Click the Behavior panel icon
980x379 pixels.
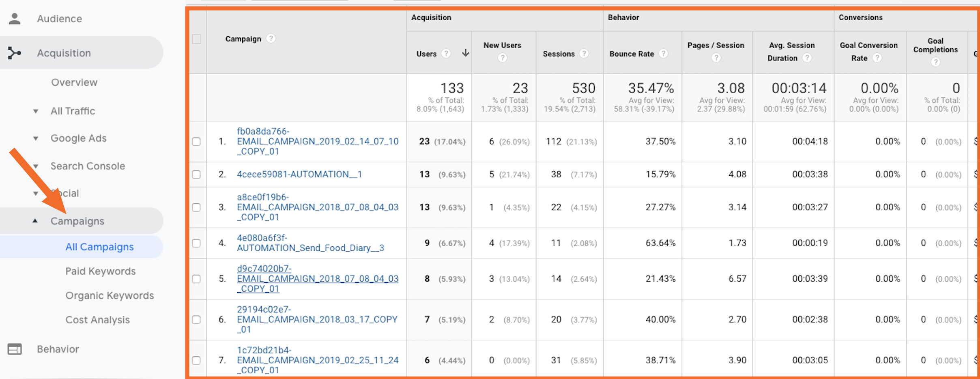point(15,349)
